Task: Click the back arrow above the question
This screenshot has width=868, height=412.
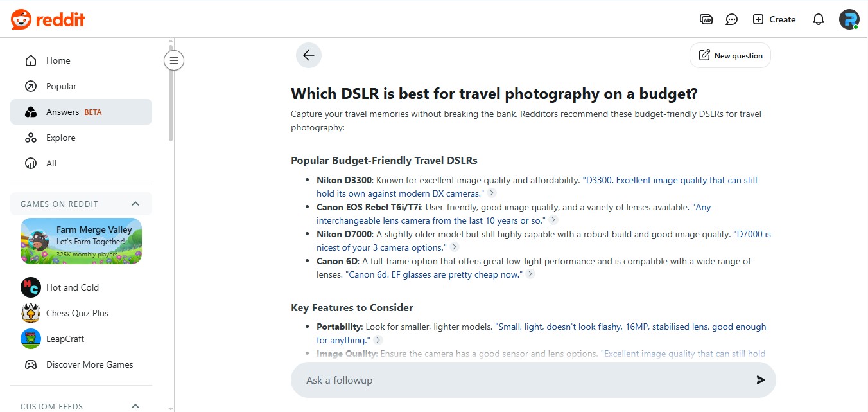Action: pyautogui.click(x=309, y=55)
